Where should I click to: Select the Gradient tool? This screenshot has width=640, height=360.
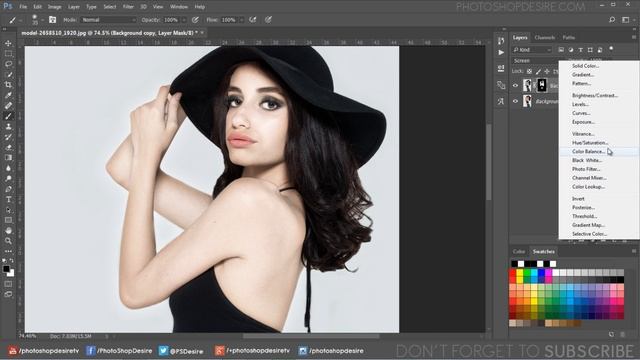coord(8,158)
